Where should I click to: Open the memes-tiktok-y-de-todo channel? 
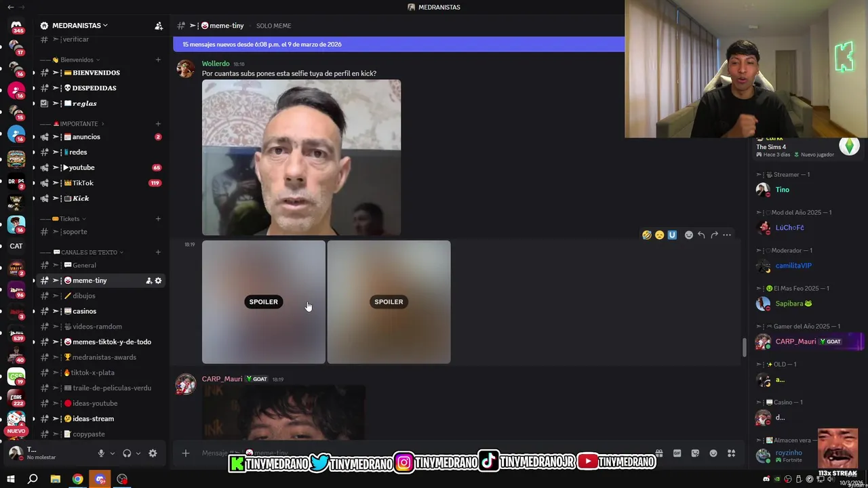pyautogui.click(x=100, y=342)
